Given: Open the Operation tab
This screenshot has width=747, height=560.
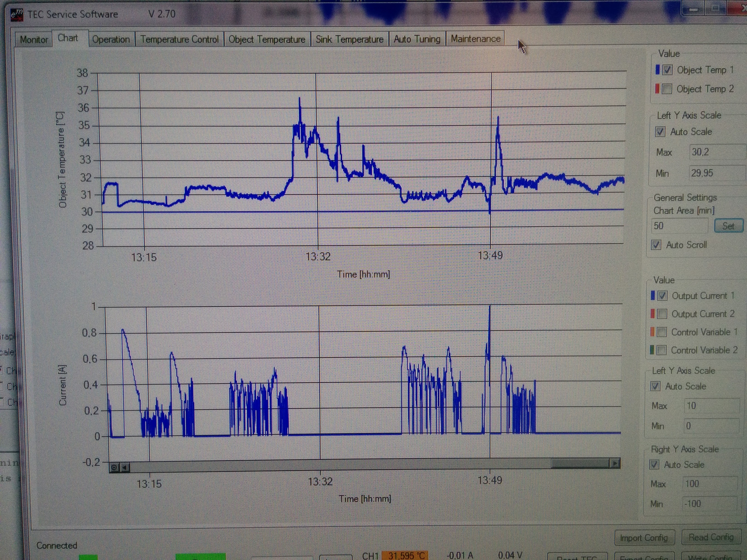Looking at the screenshot, I should pyautogui.click(x=111, y=40).
